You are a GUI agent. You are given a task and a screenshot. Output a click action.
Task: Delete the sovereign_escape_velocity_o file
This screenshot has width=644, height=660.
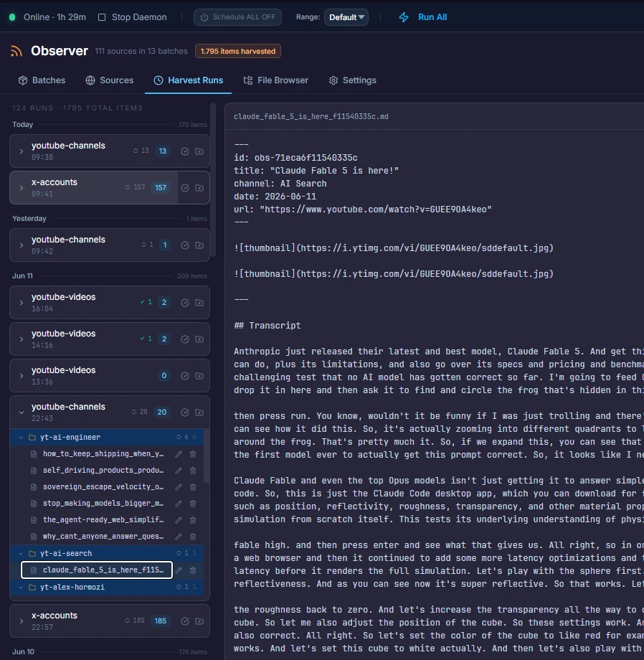(193, 486)
